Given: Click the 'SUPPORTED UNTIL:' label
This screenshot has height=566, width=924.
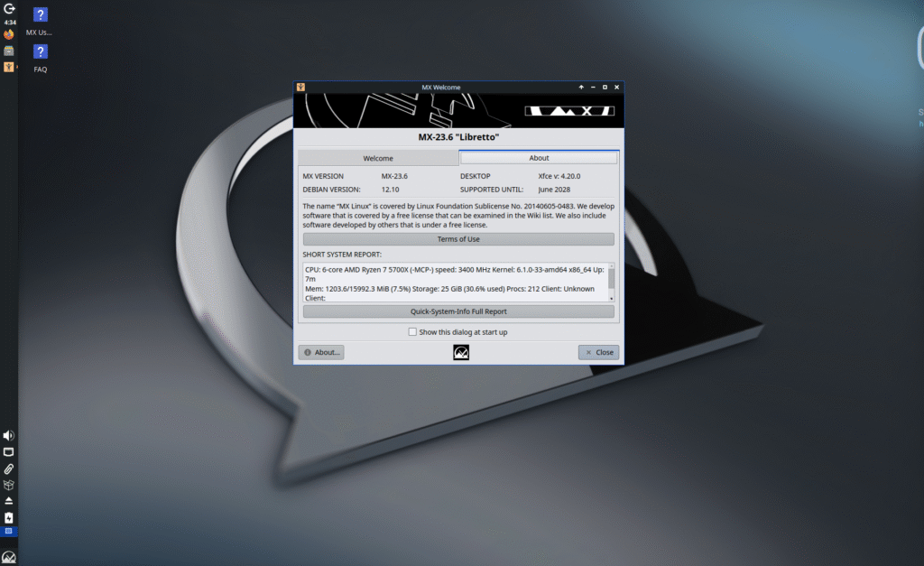Looking at the screenshot, I should pyautogui.click(x=492, y=190).
